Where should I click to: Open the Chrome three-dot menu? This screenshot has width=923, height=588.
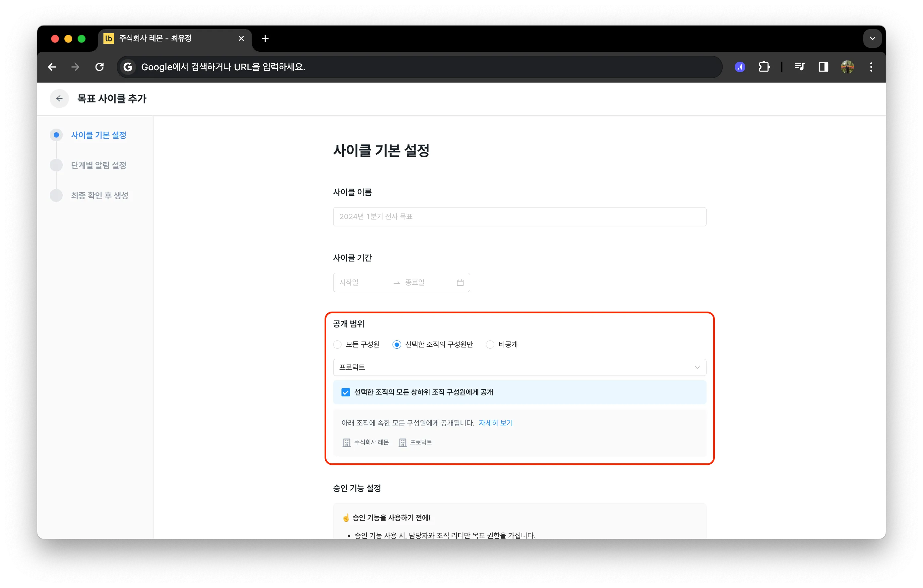[x=871, y=67]
